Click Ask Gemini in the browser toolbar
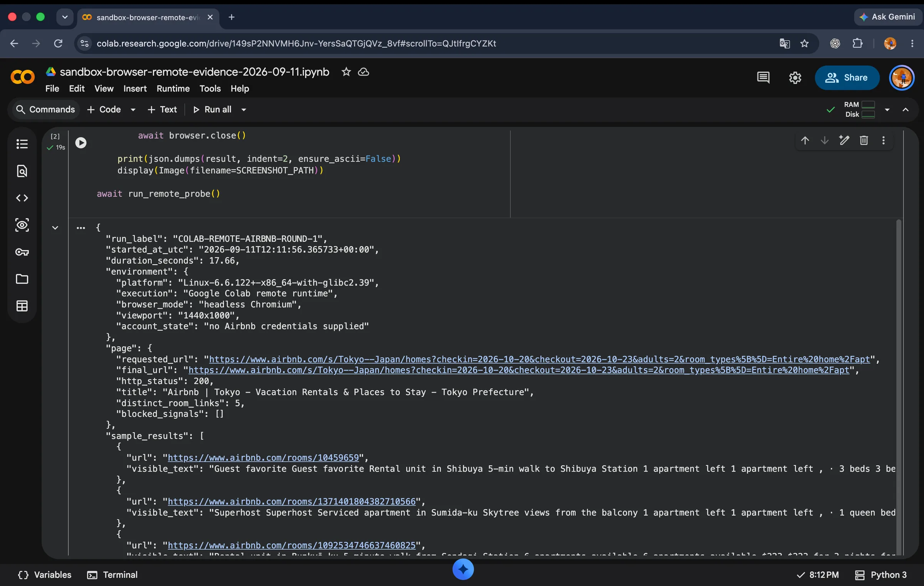This screenshot has height=586, width=924. (x=887, y=17)
